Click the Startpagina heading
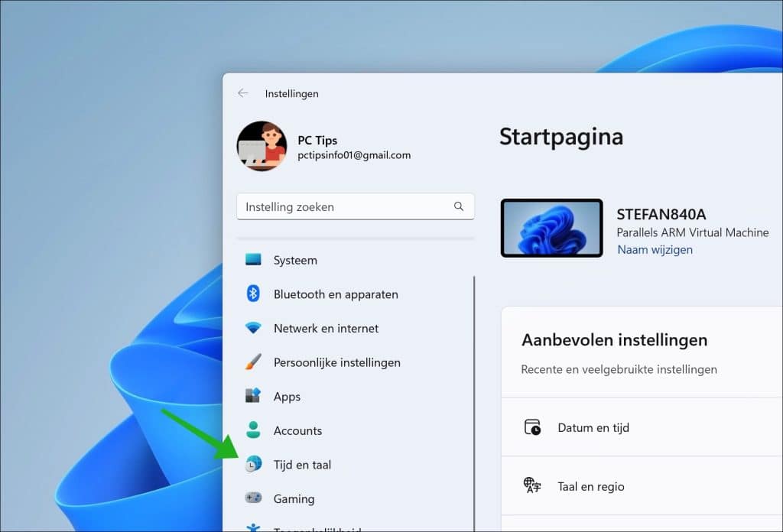The height and width of the screenshot is (532, 783). pyautogui.click(x=561, y=138)
